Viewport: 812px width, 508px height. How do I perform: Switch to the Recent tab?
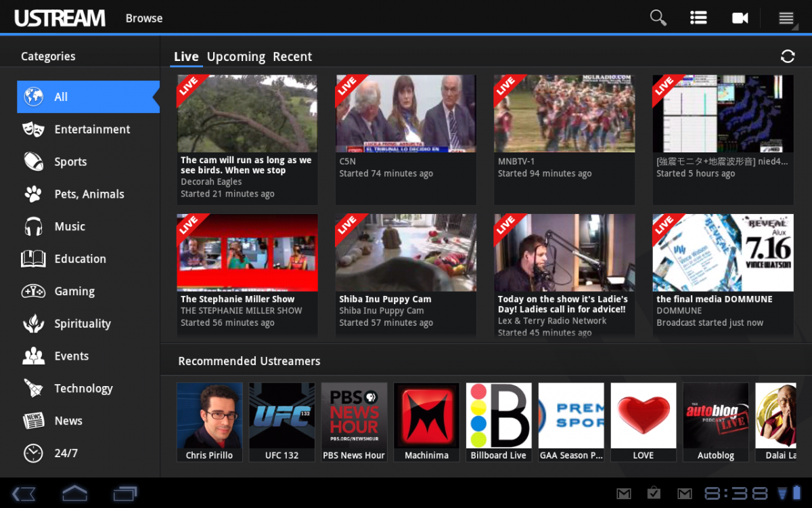point(292,57)
